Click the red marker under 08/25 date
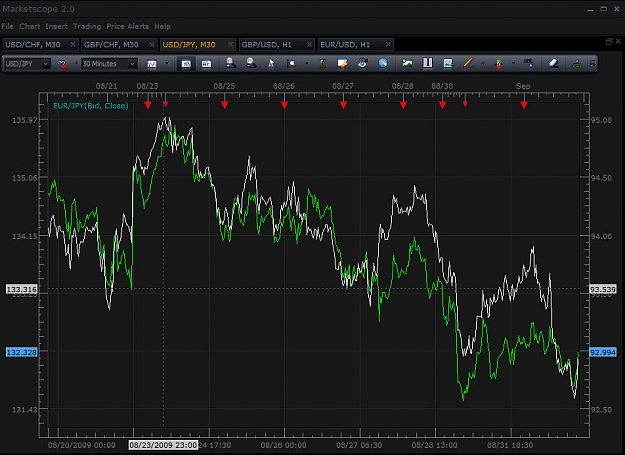 coord(224,105)
